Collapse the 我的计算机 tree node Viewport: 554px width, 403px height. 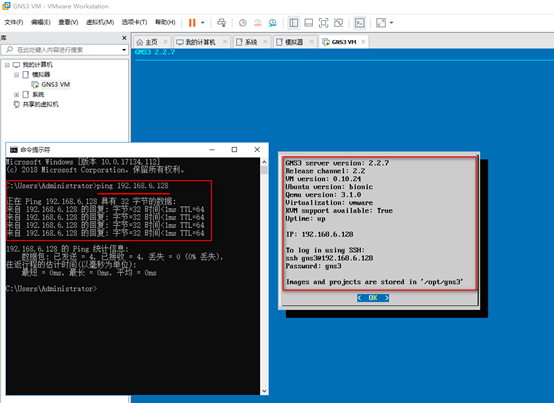click(7, 65)
